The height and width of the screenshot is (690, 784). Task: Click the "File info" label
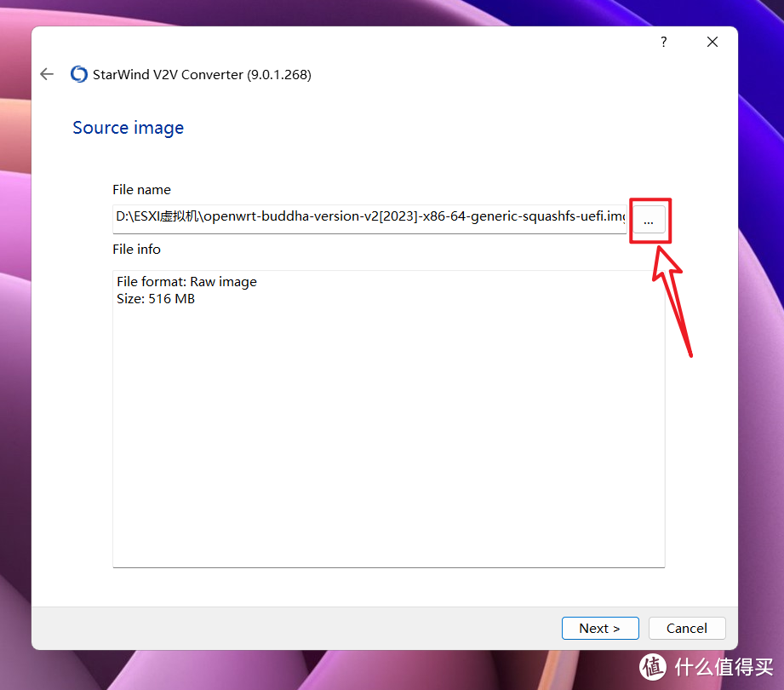pyautogui.click(x=136, y=250)
